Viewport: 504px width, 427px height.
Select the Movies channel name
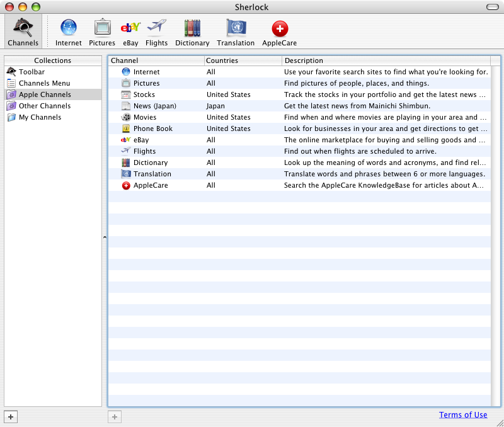pyautogui.click(x=145, y=117)
